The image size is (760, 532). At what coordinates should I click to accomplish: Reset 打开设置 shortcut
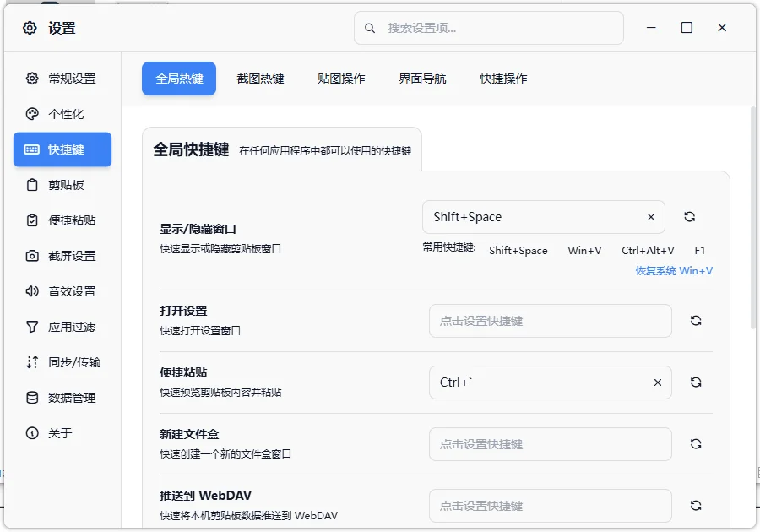(x=696, y=320)
